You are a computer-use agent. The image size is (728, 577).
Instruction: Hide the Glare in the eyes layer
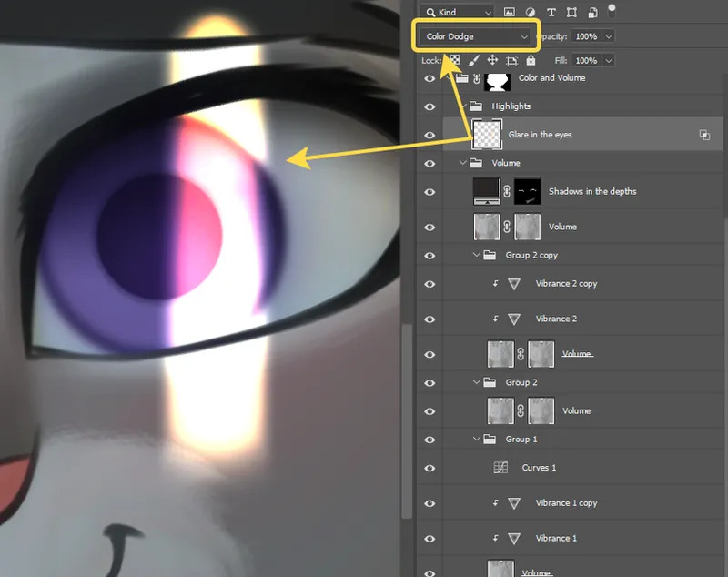pos(430,135)
